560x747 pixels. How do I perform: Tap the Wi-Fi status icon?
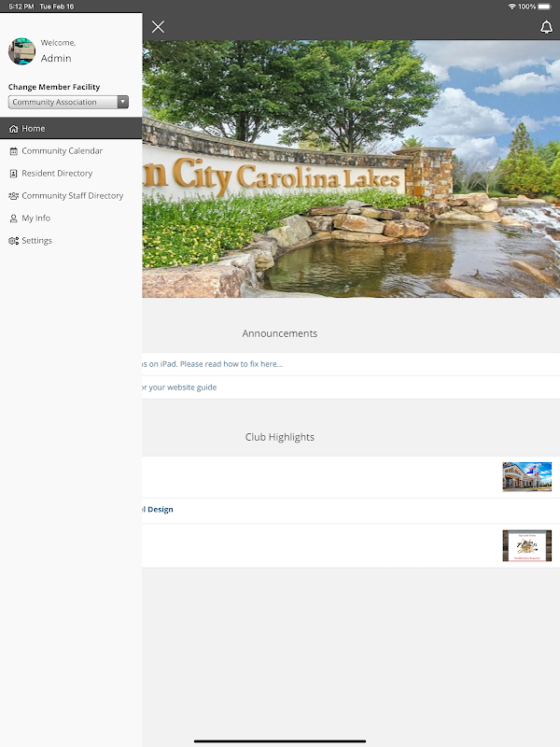(511, 7)
